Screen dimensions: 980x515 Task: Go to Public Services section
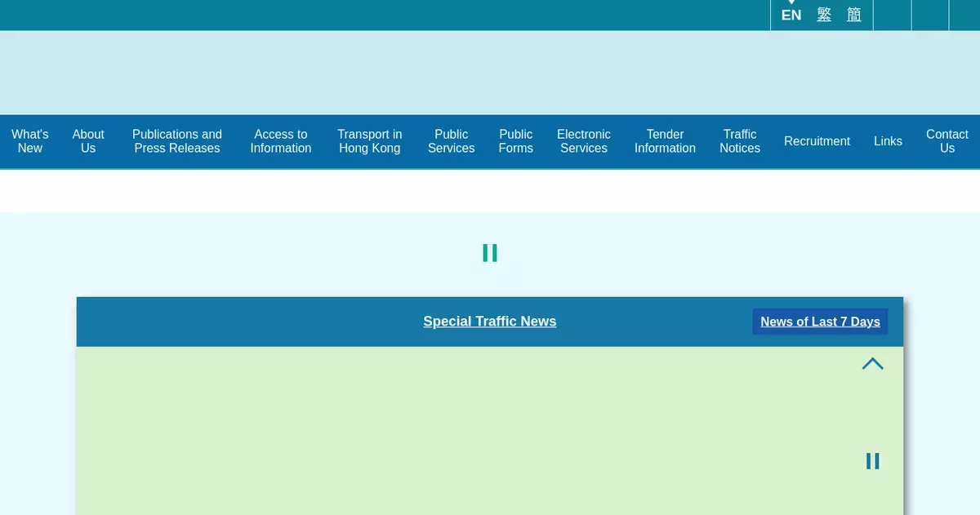(451, 141)
